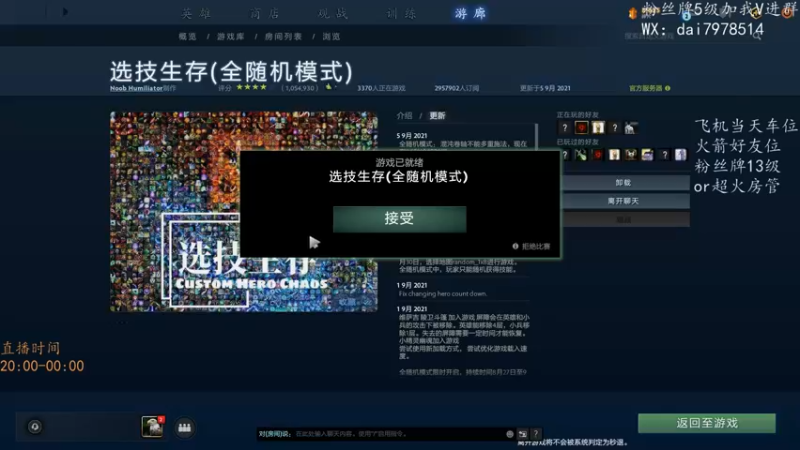Switch to the 介绍 description tab
The image size is (800, 450).
pos(405,116)
